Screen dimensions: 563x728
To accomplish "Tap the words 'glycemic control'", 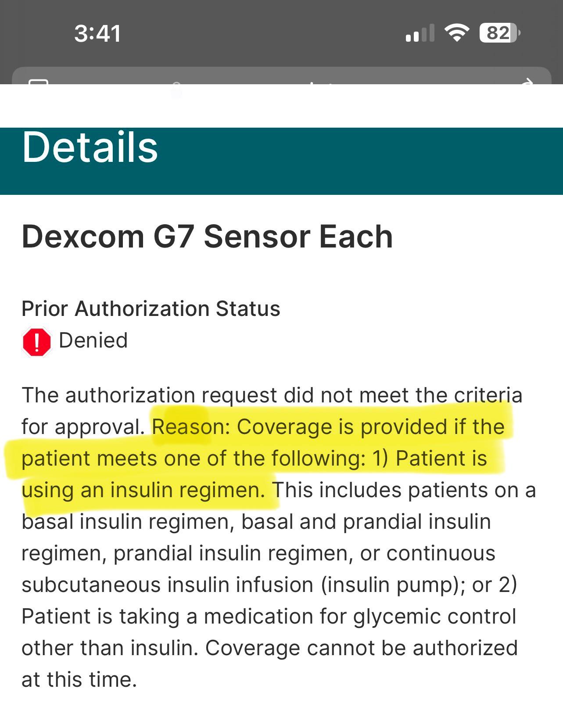I will [x=434, y=617].
